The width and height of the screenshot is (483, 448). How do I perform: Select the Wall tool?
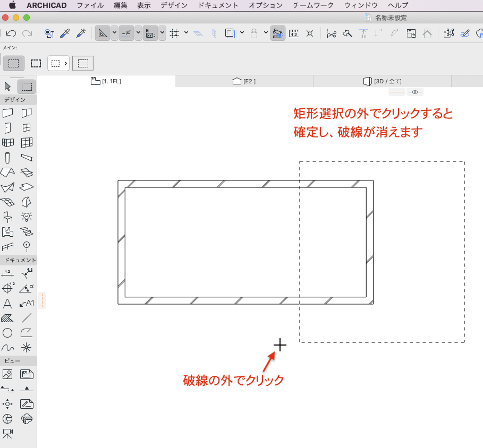pos(7,113)
